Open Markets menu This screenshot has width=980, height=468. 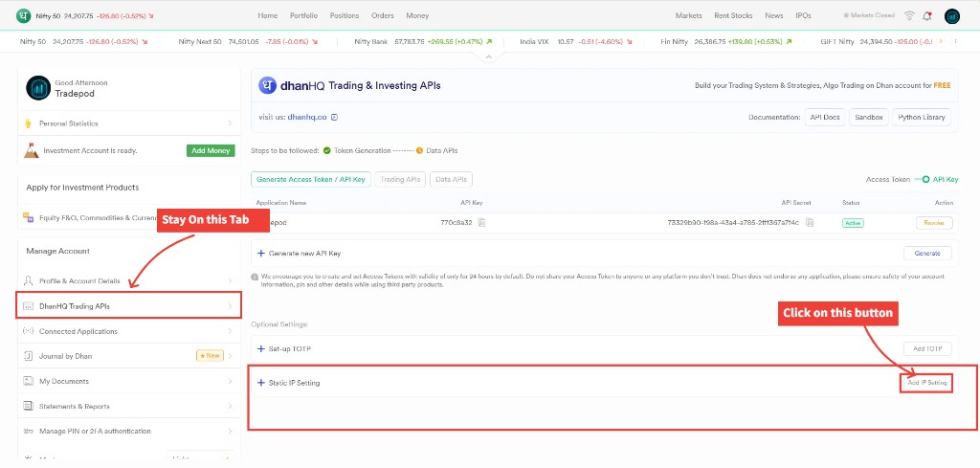688,15
